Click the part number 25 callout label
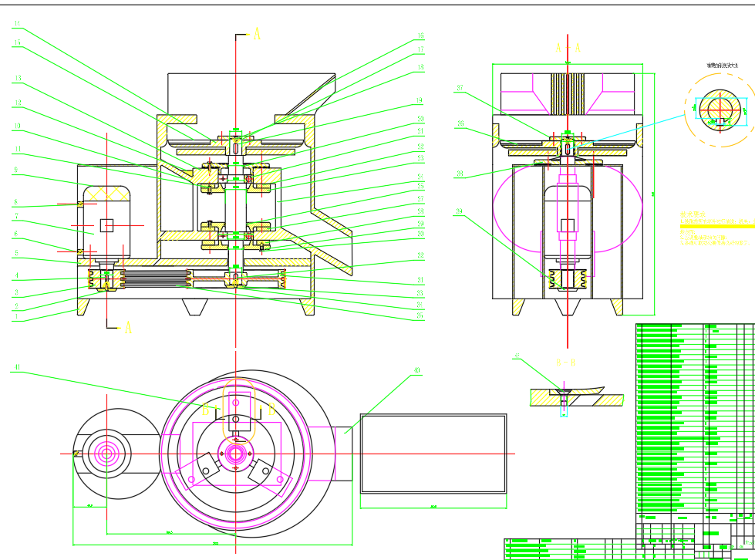Screen dimensions: 755x560 tap(420, 186)
